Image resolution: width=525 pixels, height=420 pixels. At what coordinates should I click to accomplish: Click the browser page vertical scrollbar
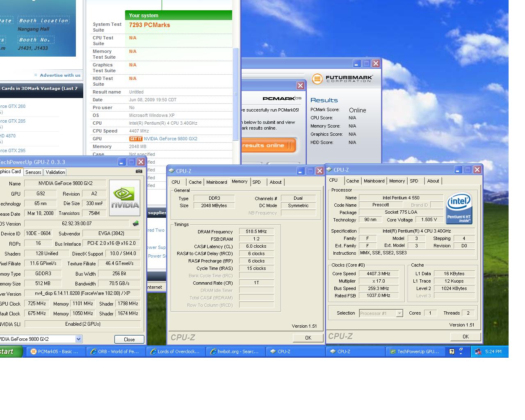click(235, 94)
